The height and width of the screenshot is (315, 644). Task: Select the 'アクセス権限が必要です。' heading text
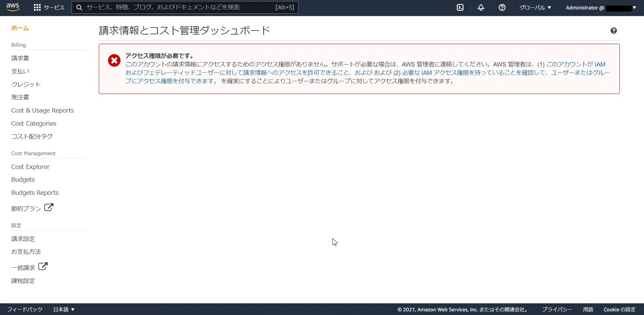pos(160,56)
